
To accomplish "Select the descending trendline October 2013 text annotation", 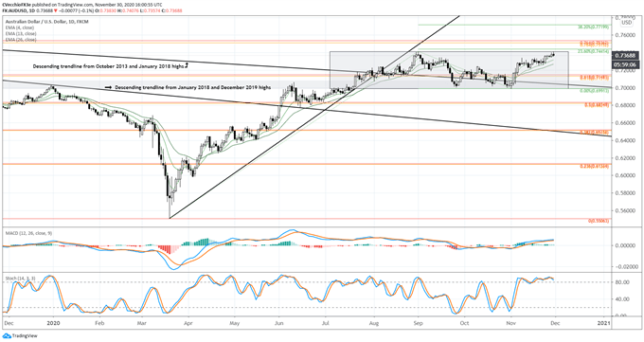I will click(108, 65).
